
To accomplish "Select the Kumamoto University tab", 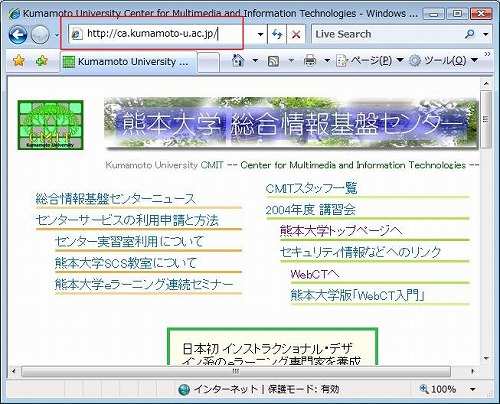I will coord(128,62).
